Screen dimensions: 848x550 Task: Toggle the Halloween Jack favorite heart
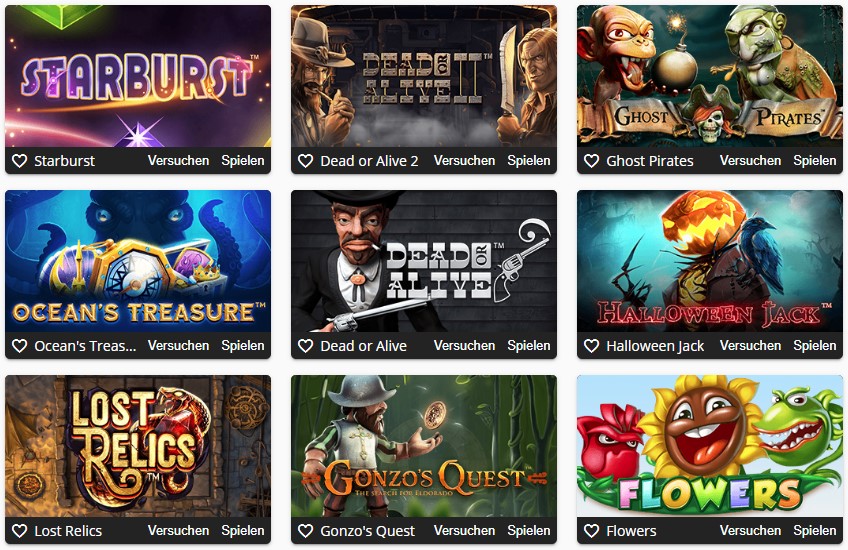point(592,346)
